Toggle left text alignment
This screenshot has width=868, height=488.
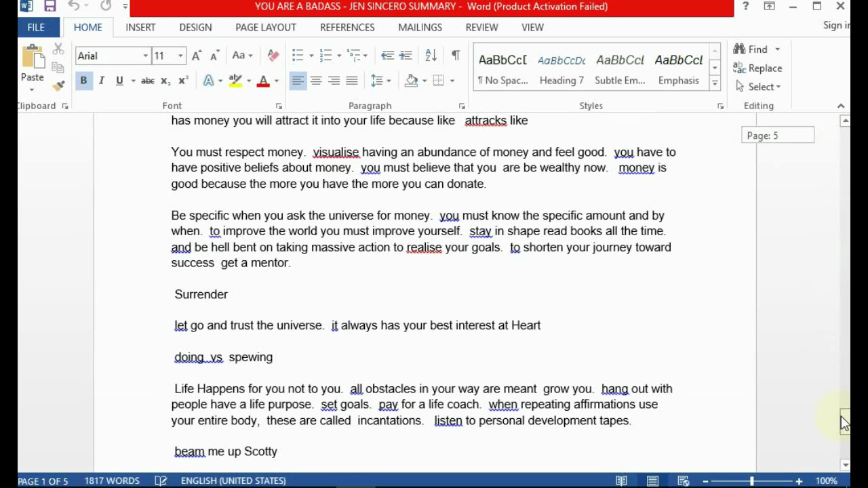(298, 81)
